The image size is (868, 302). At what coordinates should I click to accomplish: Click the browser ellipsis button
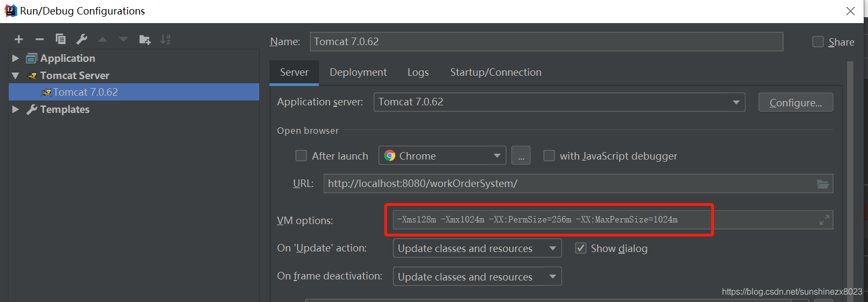(521, 156)
